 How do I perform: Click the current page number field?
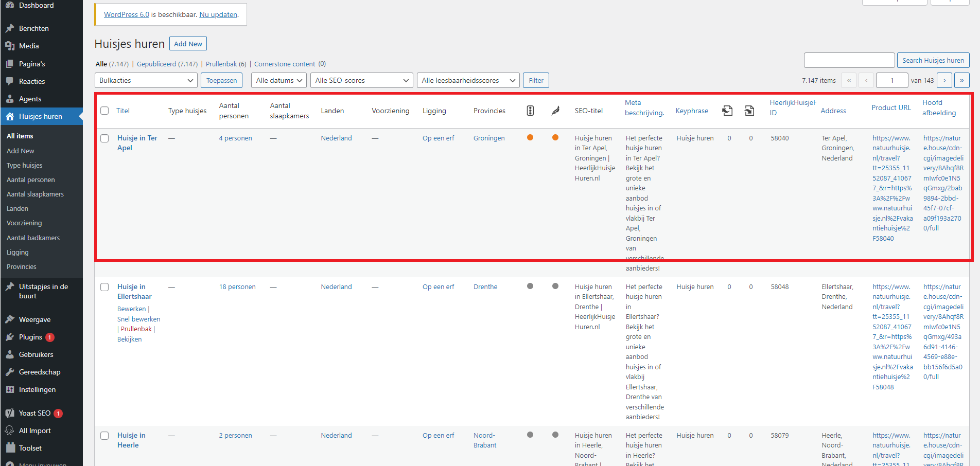coord(892,80)
